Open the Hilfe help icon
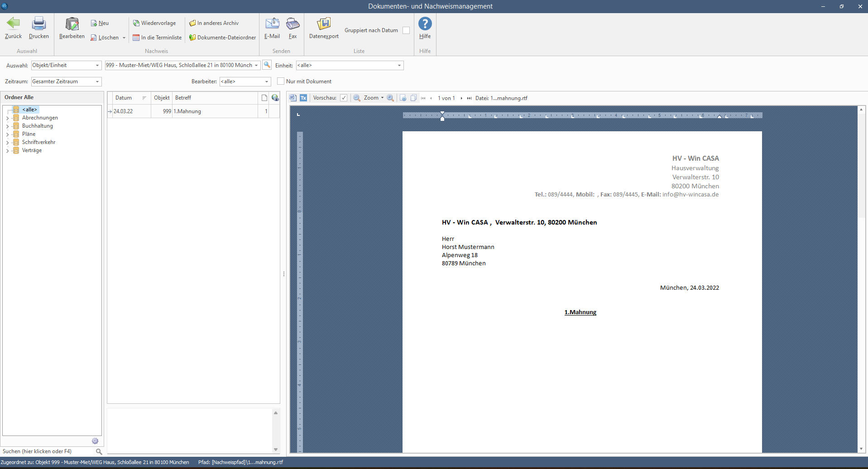Viewport: 868px width, 469px height. click(x=425, y=24)
